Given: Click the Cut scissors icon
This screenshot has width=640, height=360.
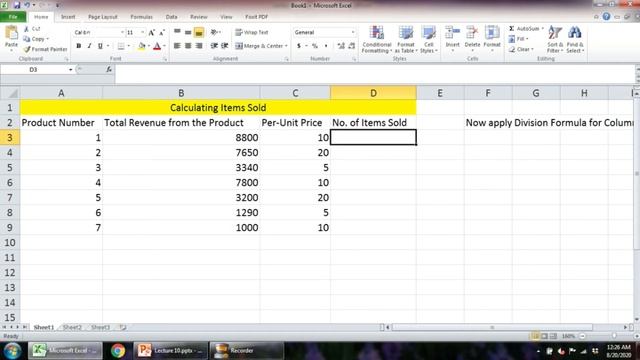Looking at the screenshot, I should coord(27,29).
